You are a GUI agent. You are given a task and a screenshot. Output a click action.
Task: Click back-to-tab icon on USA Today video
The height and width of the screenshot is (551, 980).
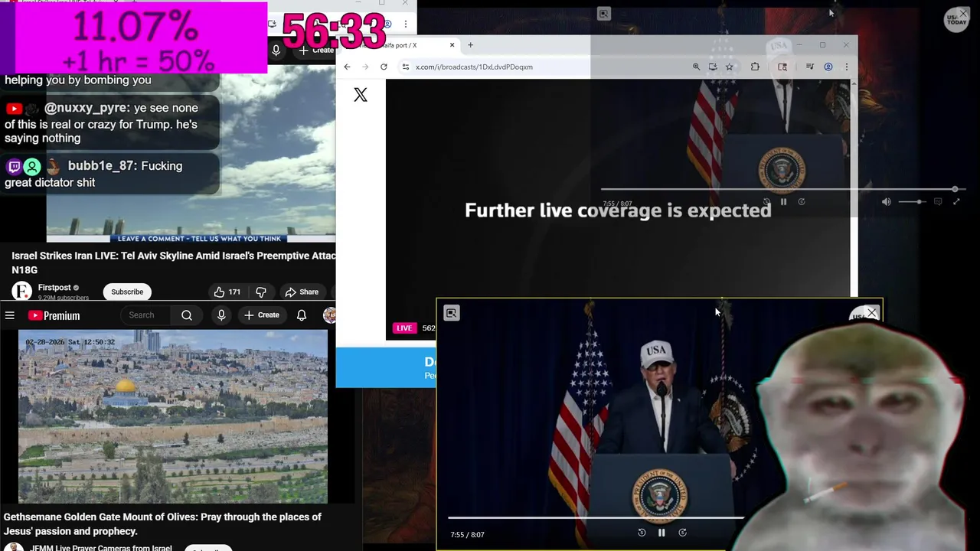click(604, 14)
